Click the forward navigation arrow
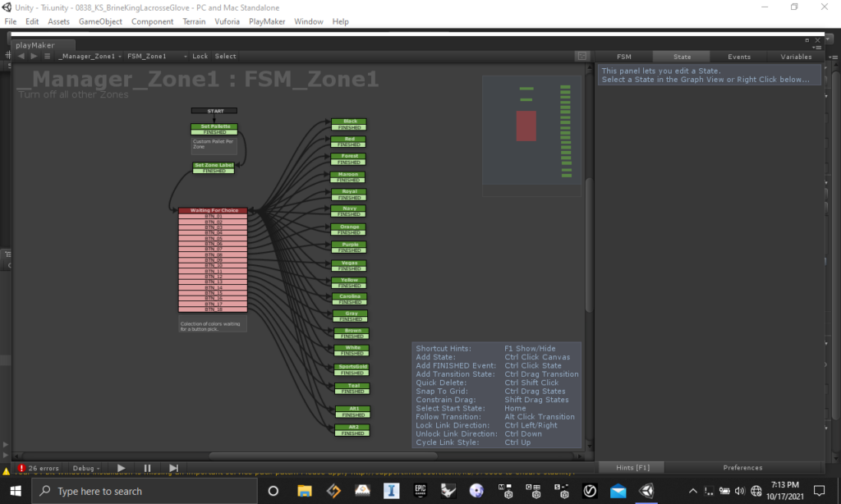The image size is (841, 504). pos(34,57)
